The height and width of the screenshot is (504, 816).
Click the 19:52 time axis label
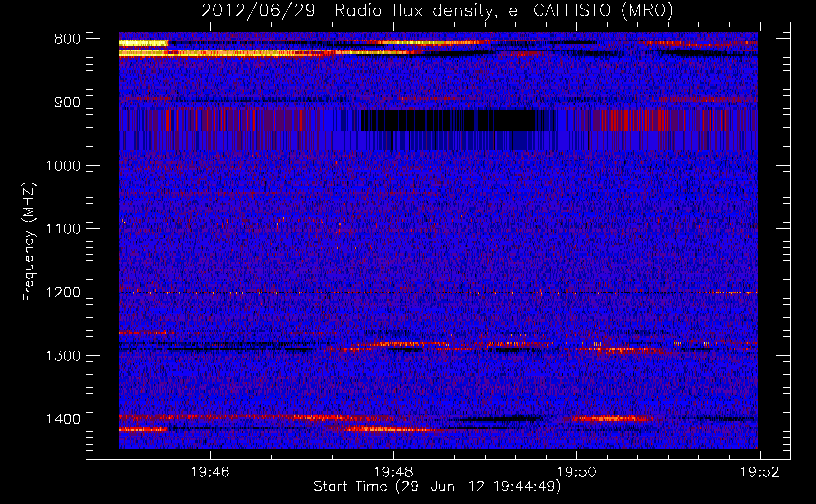pos(760,472)
